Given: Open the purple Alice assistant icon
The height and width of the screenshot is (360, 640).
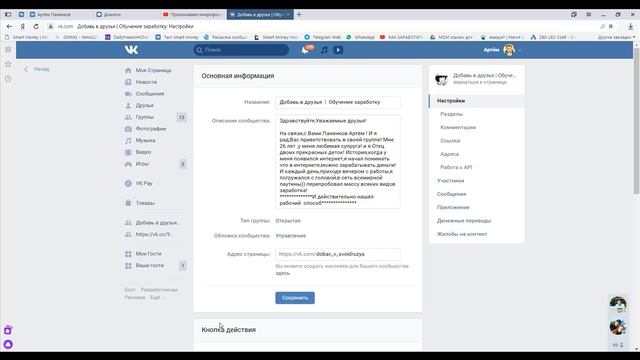Looking at the screenshot, I should (8, 344).
